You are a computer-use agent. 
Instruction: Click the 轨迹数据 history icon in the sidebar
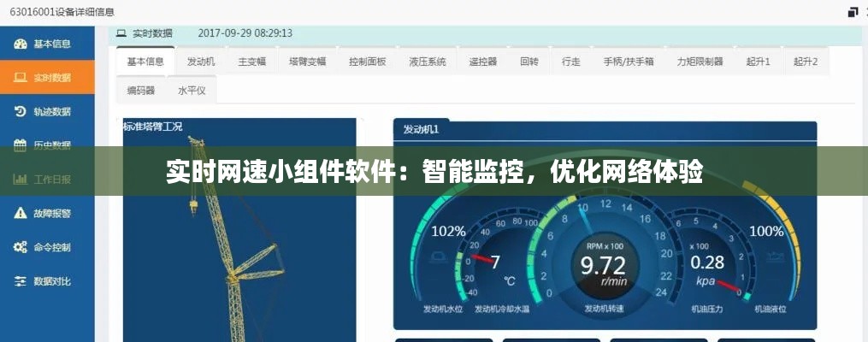click(20, 111)
